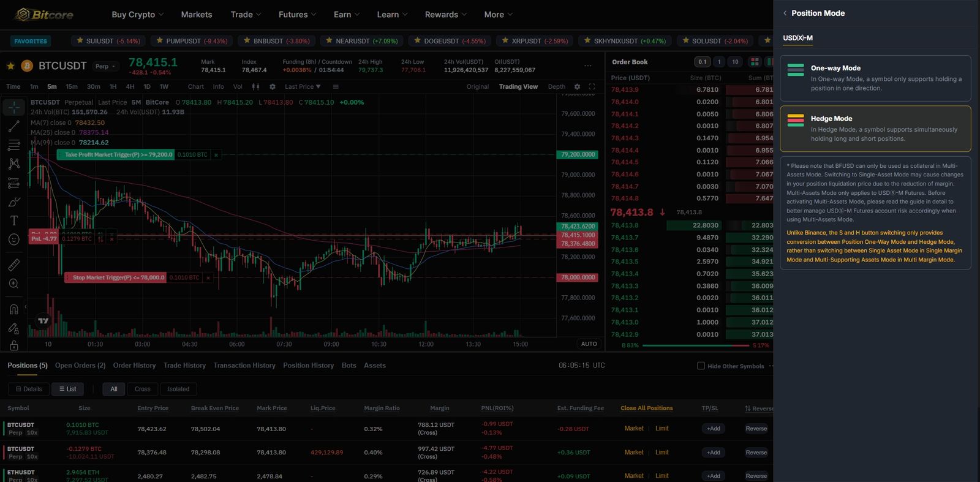Switch to Order History tab
The image size is (980, 482).
click(x=134, y=366)
